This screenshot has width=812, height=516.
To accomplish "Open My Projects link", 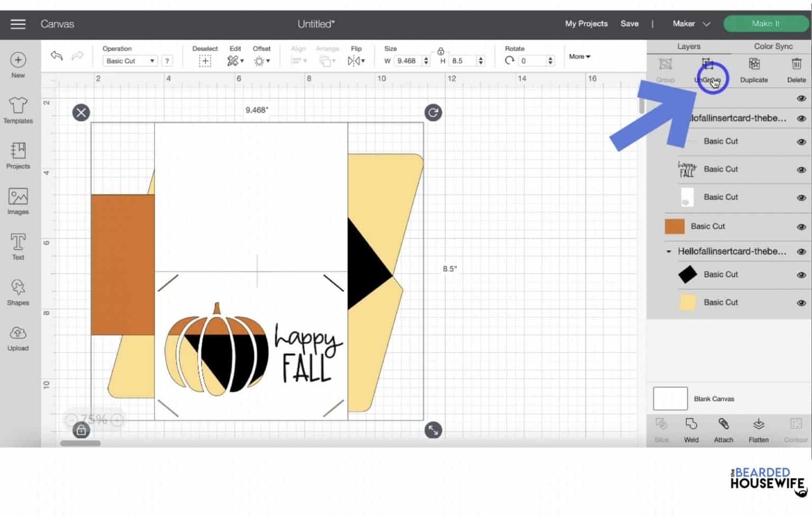I will (586, 24).
